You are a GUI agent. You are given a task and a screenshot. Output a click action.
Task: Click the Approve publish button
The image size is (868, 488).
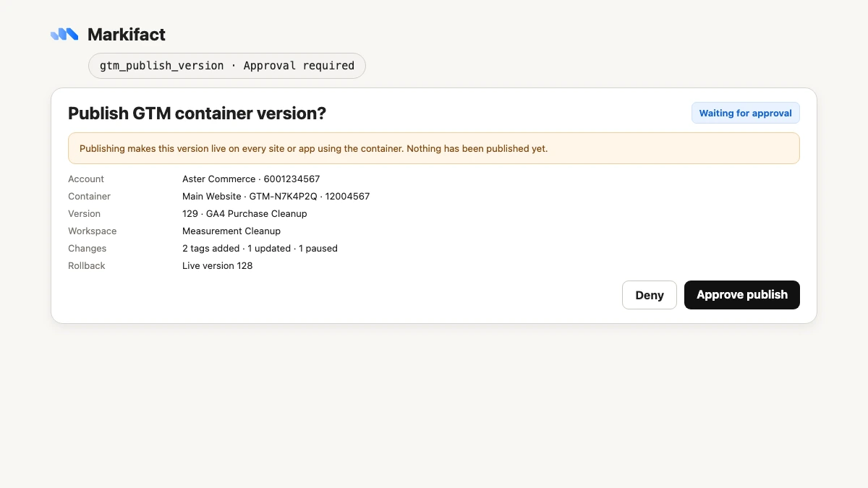click(x=742, y=295)
